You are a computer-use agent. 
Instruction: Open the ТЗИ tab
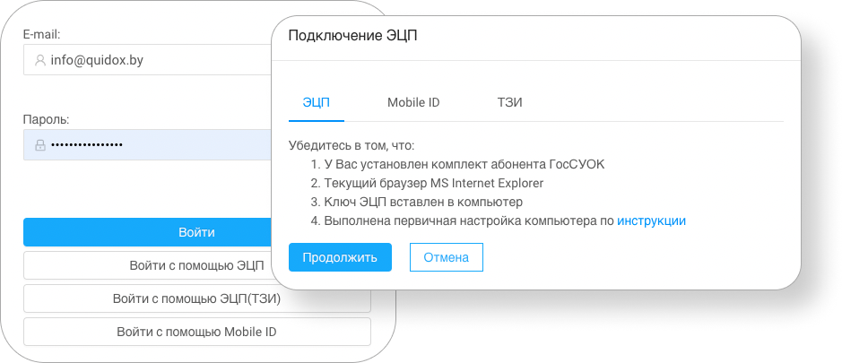(x=510, y=102)
